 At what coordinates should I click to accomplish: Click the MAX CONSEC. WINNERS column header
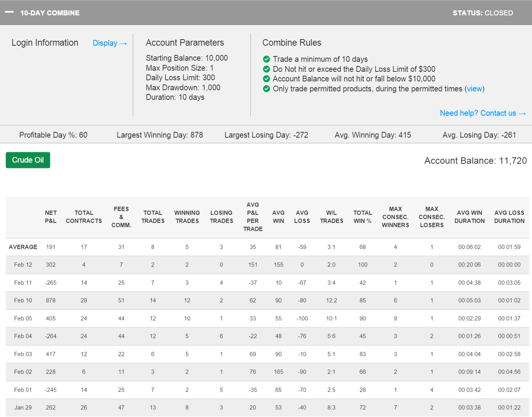point(395,217)
